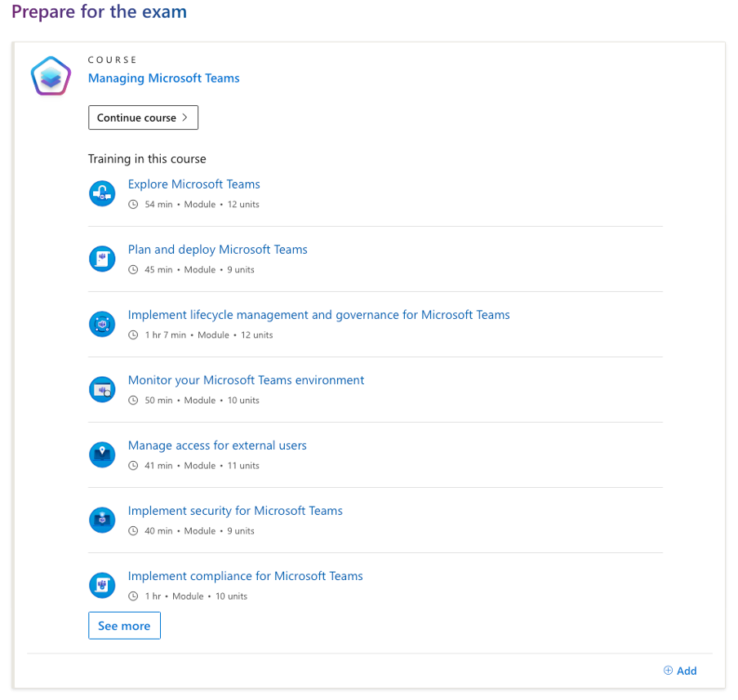Click the Implement compliance module icon
Viewport: 738px width, 700px height.
click(x=102, y=586)
